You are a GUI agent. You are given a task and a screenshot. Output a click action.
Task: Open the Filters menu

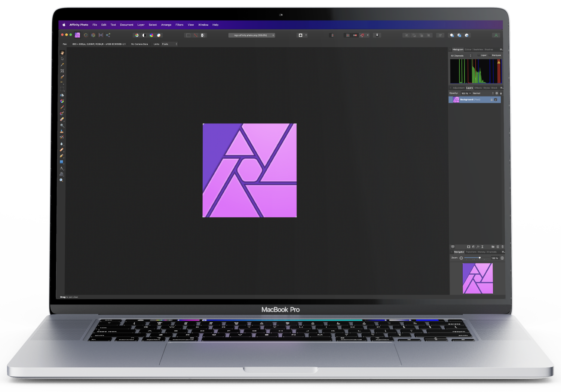click(180, 25)
